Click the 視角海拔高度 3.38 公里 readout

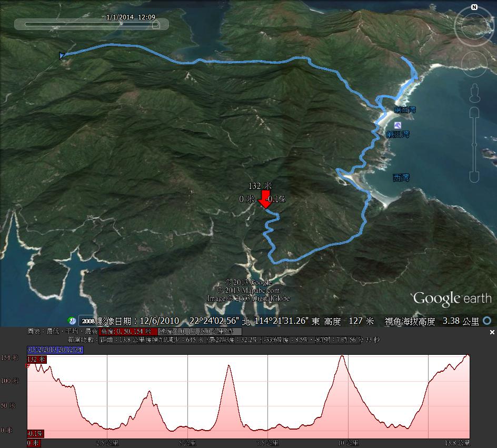pos(432,321)
